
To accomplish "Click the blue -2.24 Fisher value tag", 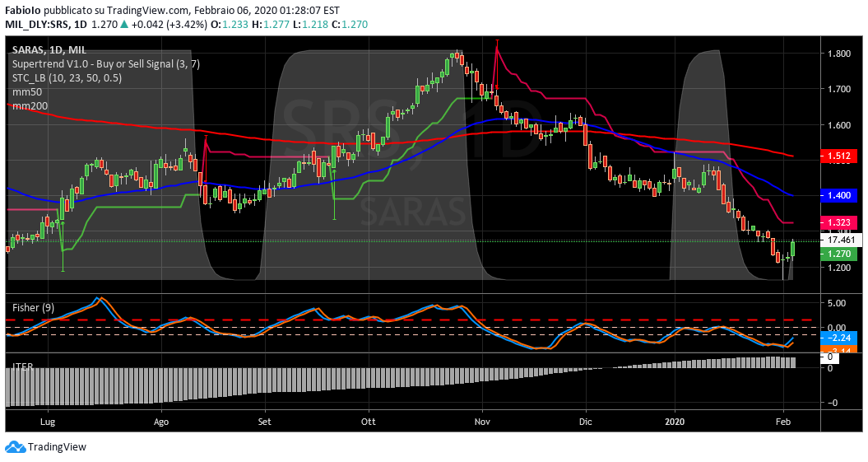I will coord(840,338).
